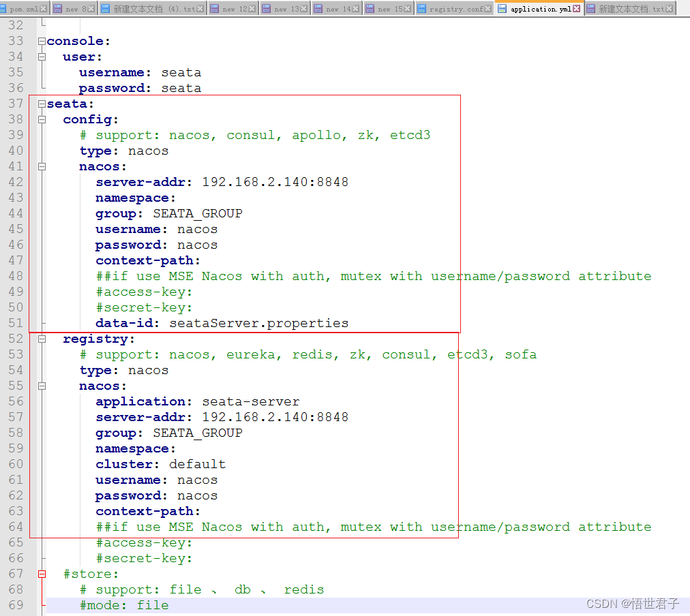Click the unsaved icon on new 14 tab
This screenshot has width=690, height=616.
tap(318, 9)
